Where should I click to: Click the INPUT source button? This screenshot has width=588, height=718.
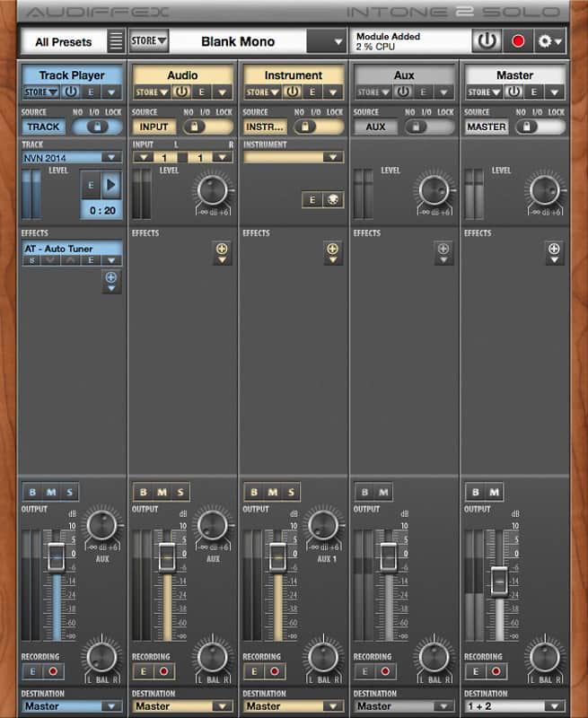click(x=154, y=127)
